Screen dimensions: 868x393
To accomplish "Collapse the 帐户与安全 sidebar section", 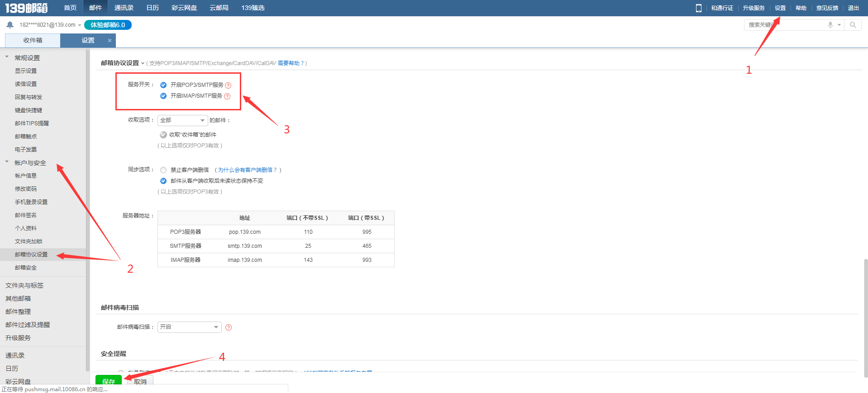I will point(7,162).
